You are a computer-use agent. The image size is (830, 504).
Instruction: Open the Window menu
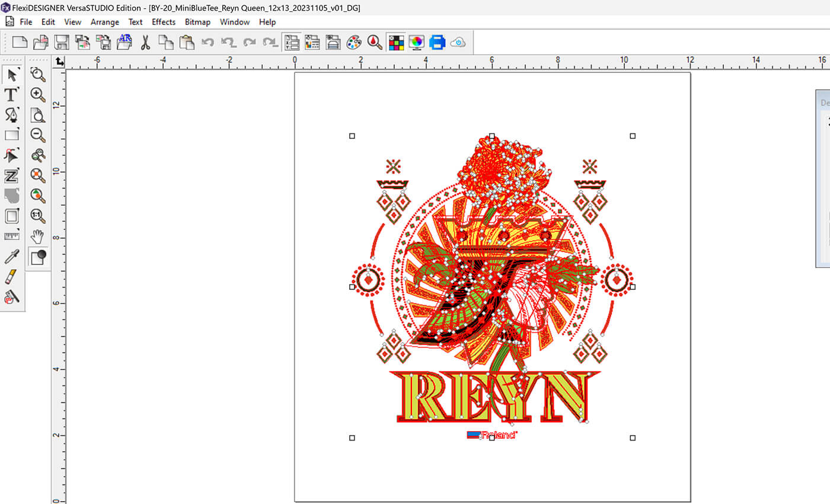(235, 22)
